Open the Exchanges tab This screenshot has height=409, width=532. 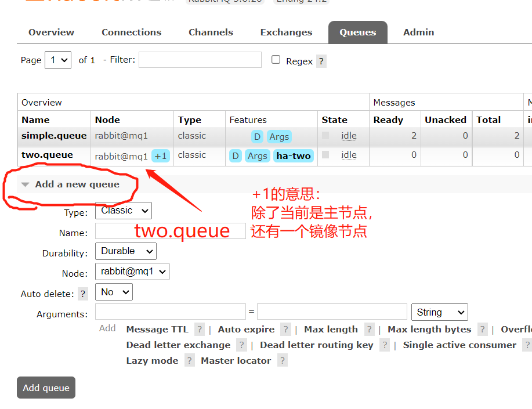pyautogui.click(x=286, y=32)
